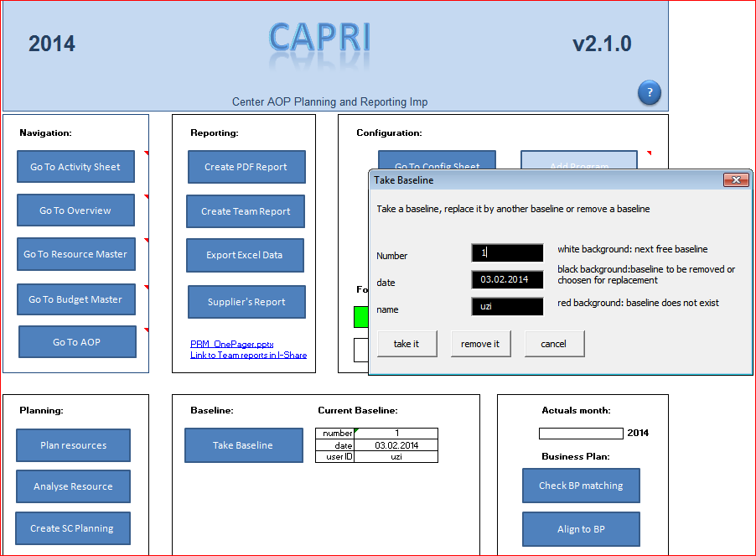
Task: Select Go To Budget Master
Action: click(x=76, y=299)
